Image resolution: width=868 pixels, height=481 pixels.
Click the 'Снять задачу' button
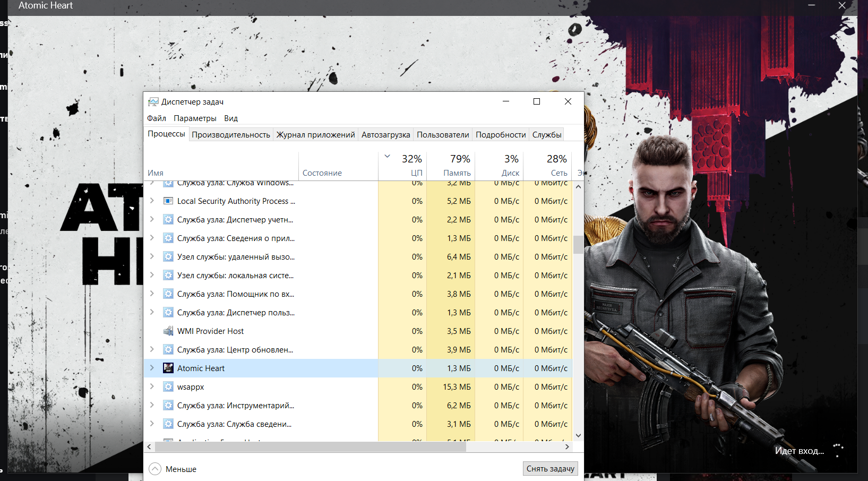tap(550, 469)
